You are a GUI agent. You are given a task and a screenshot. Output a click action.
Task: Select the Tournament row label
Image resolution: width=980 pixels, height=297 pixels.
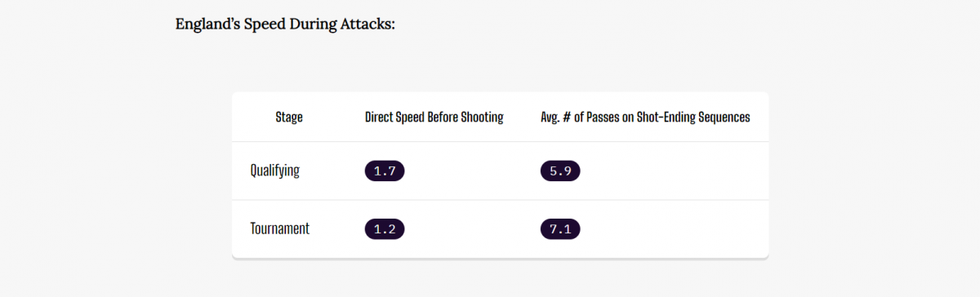(x=280, y=229)
